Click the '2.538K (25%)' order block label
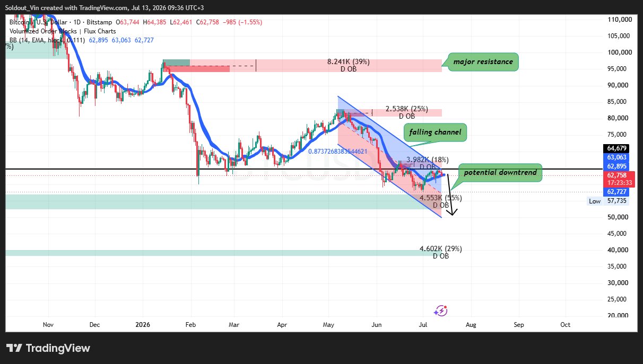 (407, 109)
